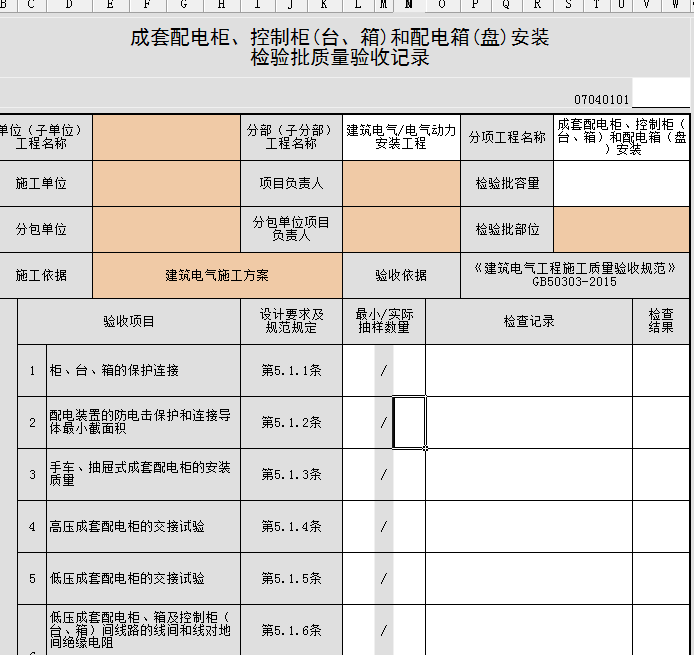Click the orange 检验批部位 value cell

(621, 229)
